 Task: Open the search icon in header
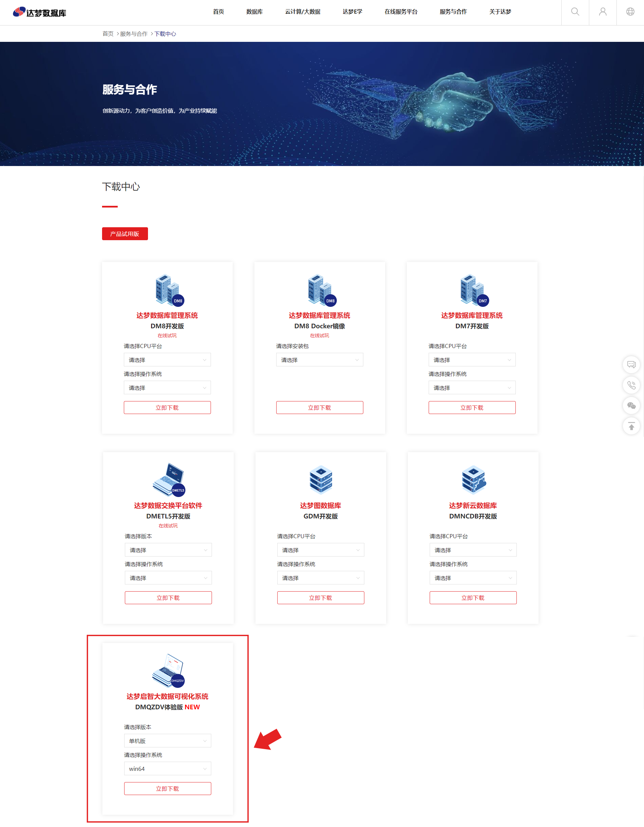pos(575,12)
